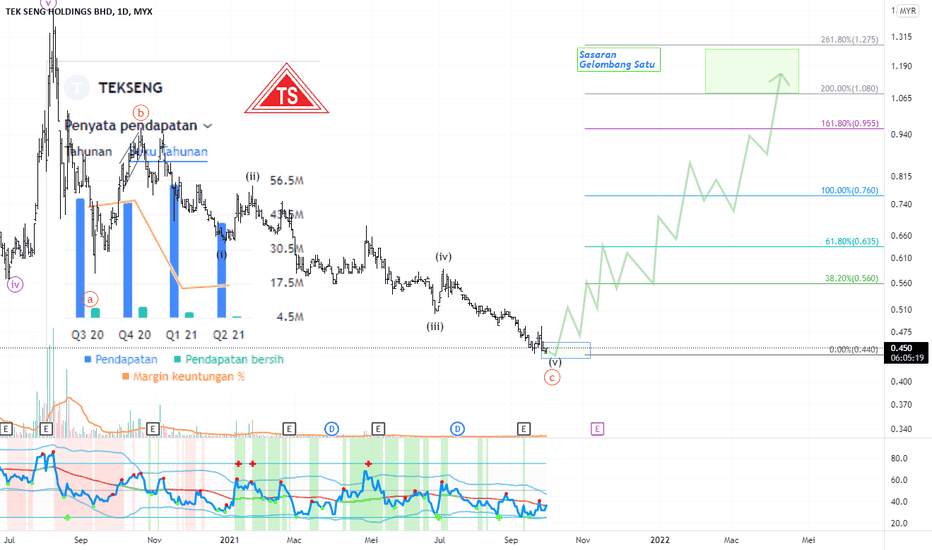Click the Q4 20 quarter label
932x550 pixels.
click(134, 335)
